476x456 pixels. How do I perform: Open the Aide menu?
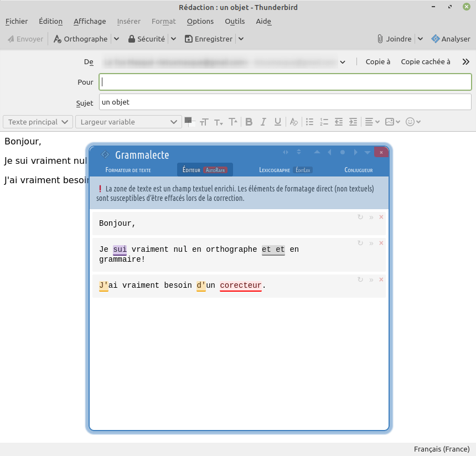(x=263, y=21)
